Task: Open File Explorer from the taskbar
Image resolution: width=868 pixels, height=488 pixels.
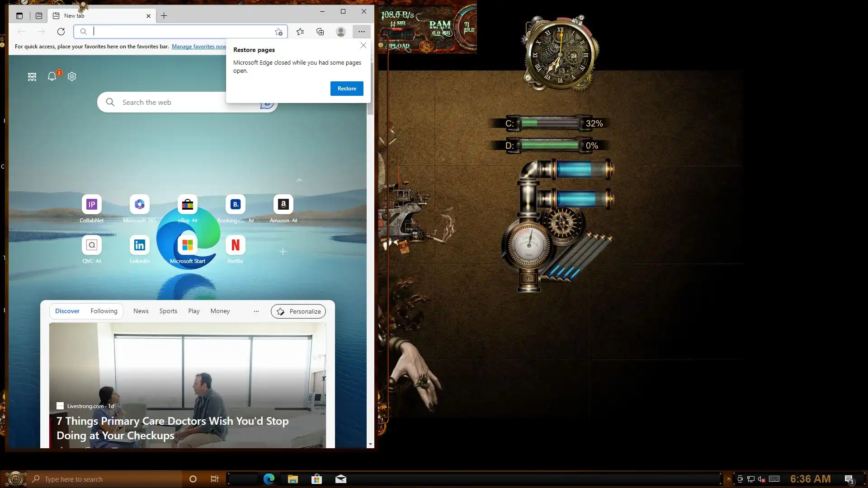Action: [x=292, y=479]
